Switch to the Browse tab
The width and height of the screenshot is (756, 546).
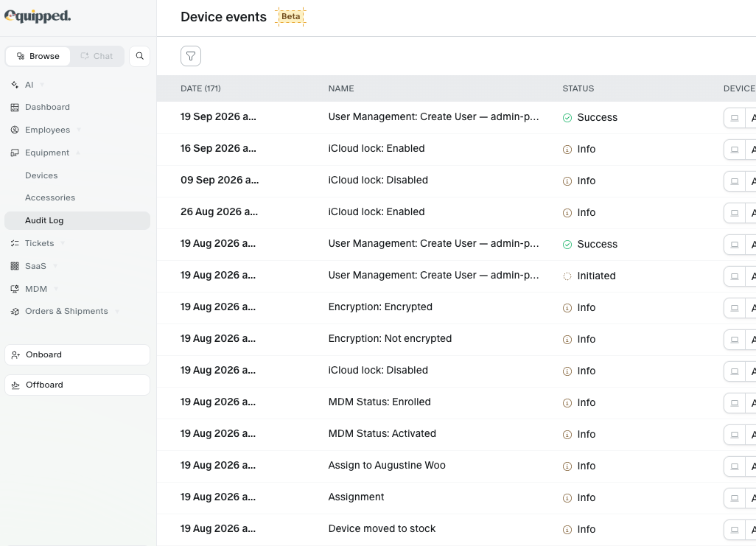[x=38, y=56]
